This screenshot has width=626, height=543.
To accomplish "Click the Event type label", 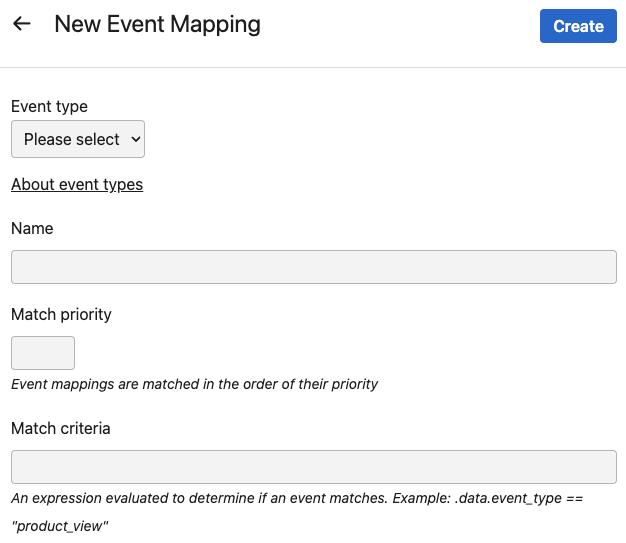I will pos(50,107).
